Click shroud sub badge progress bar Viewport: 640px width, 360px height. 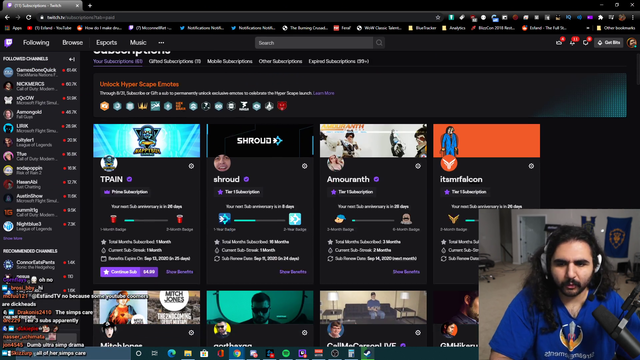(x=259, y=220)
